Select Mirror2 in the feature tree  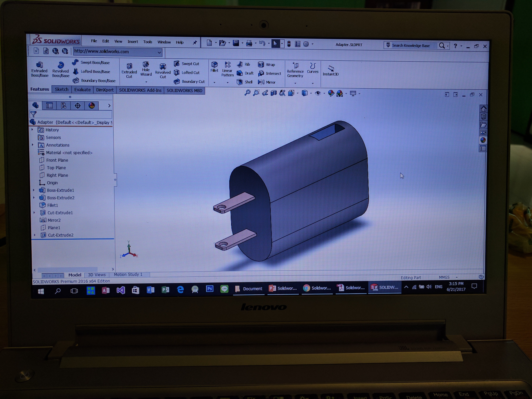point(50,220)
